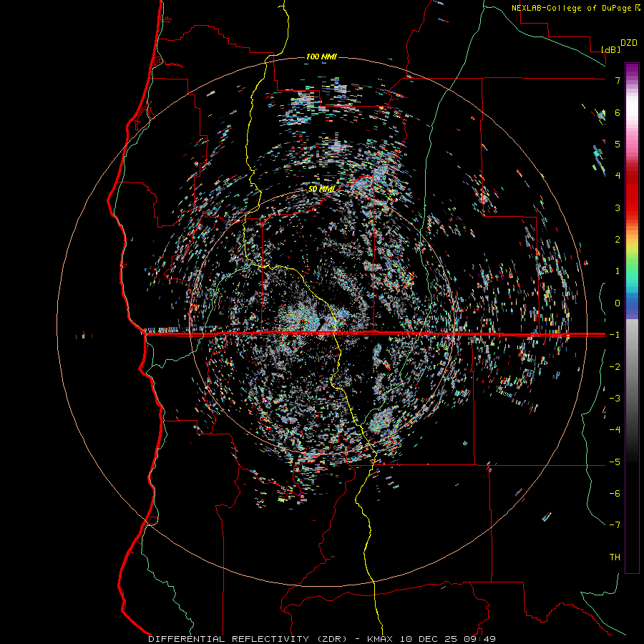Click the -3 tick on the color scale

[x=615, y=399]
